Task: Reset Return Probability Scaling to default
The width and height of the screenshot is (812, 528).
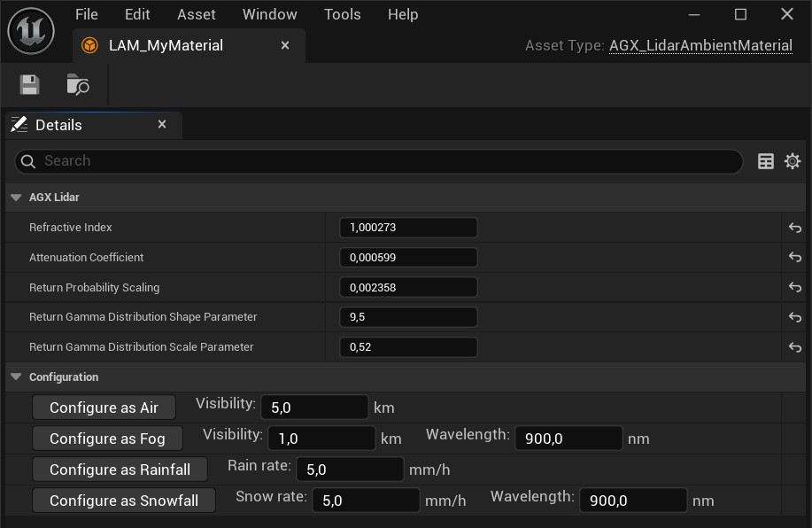Action: pyautogui.click(x=794, y=288)
